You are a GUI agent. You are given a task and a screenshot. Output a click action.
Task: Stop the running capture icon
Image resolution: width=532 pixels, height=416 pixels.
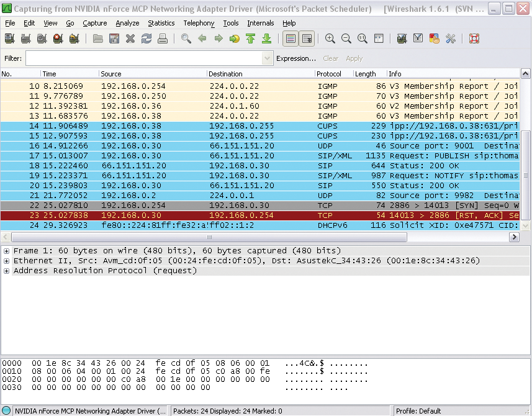[x=58, y=38]
